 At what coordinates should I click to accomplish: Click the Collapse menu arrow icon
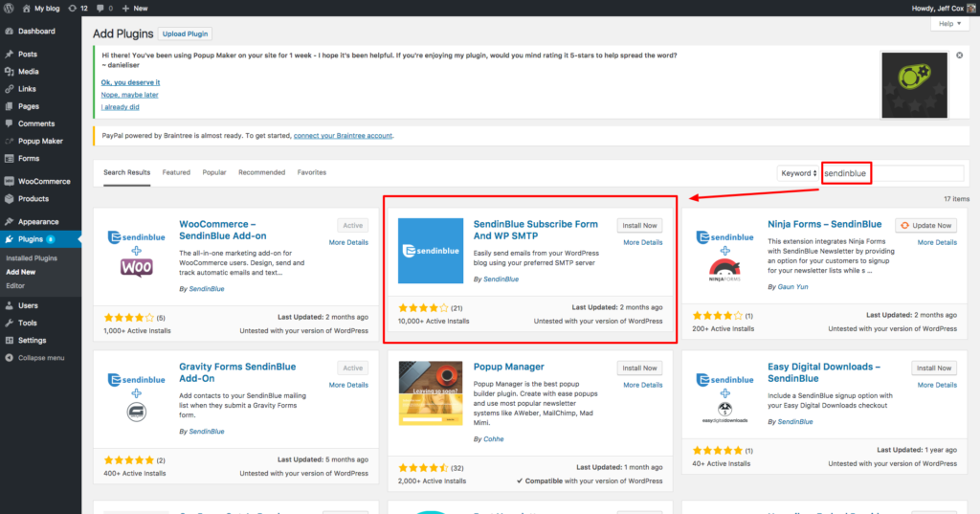click(10, 358)
